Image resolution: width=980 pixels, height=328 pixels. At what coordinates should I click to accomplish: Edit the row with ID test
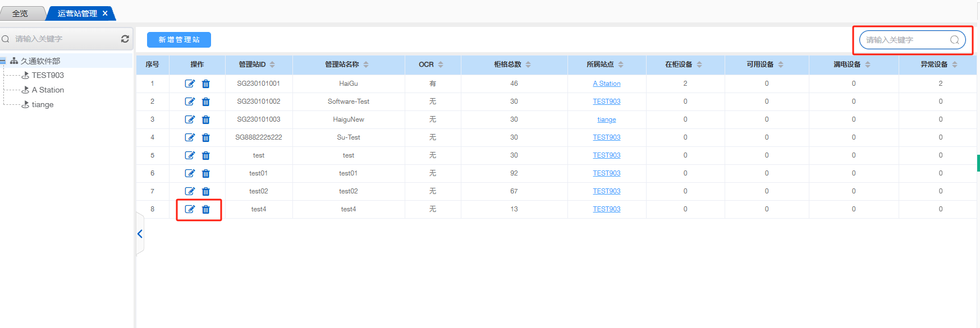190,155
